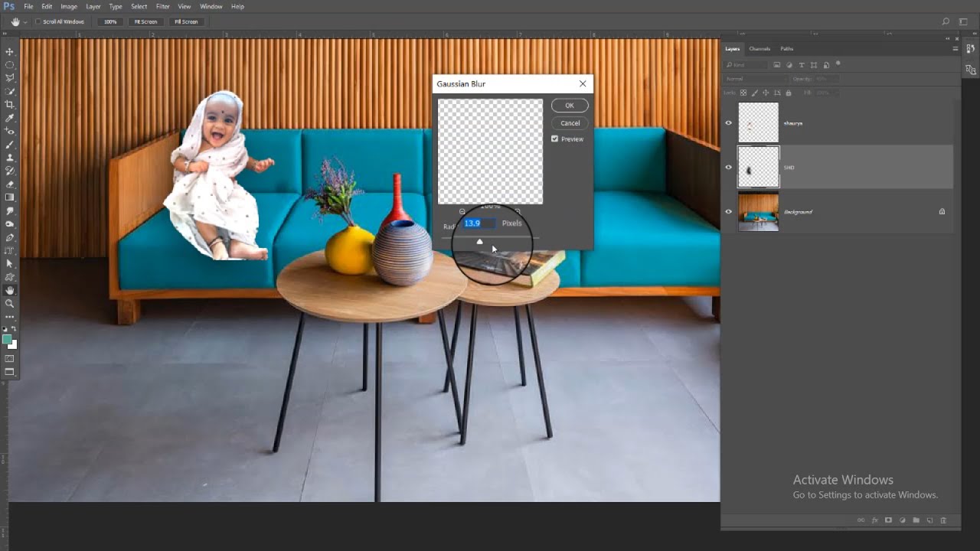Add a layer style with fx icon

(874, 520)
